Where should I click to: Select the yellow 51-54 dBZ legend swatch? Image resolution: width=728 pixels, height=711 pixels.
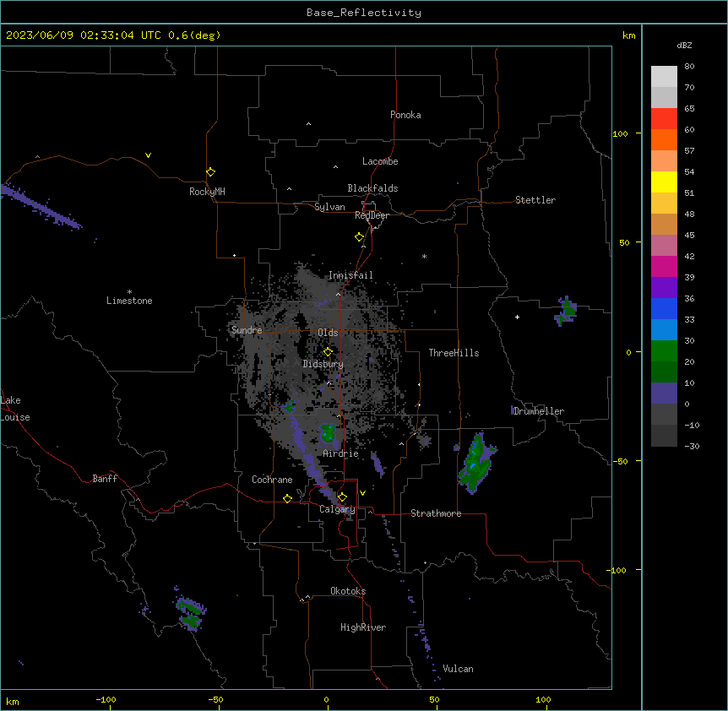[x=664, y=182]
